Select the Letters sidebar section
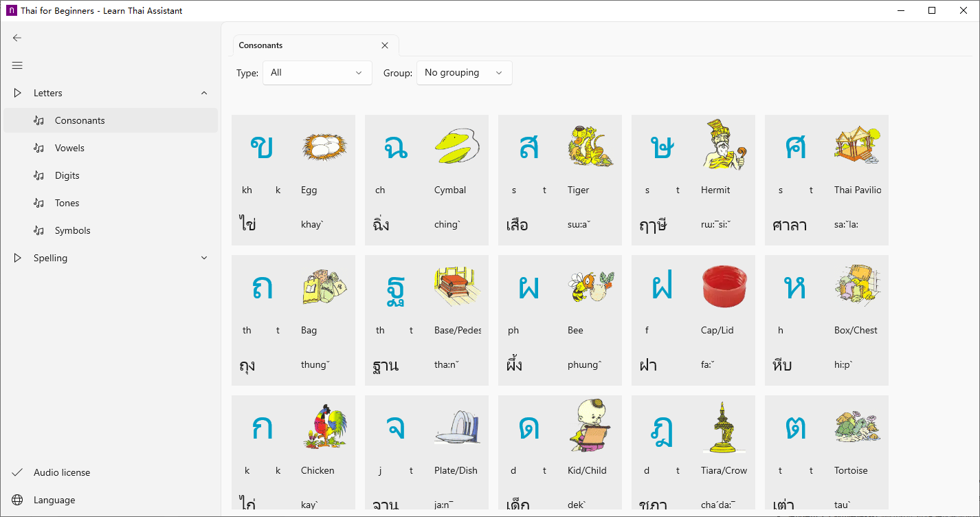The width and height of the screenshot is (980, 517). (111, 93)
